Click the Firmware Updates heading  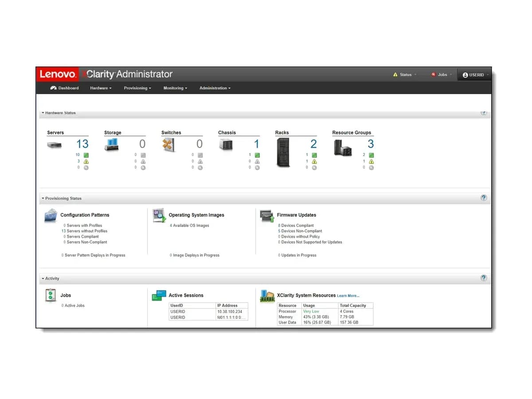tap(297, 215)
